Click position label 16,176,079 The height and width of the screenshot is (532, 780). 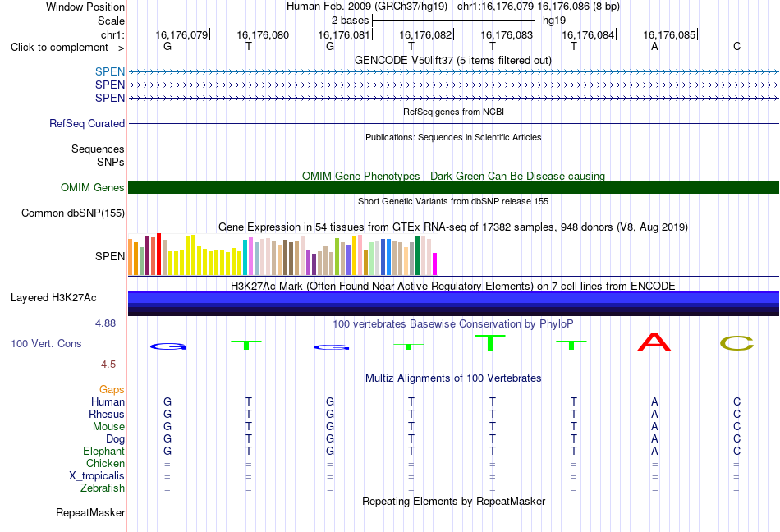[x=181, y=34]
